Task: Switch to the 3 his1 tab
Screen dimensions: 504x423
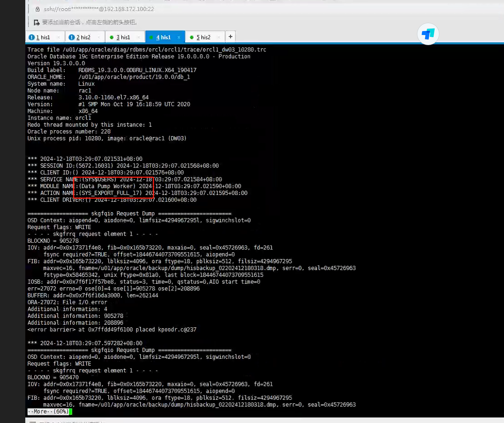Action: click(125, 37)
